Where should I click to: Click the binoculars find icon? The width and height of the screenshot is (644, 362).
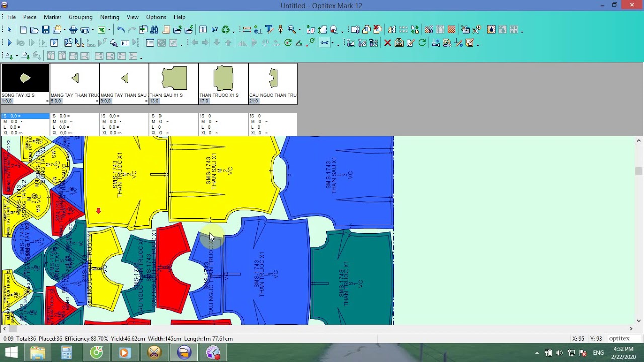[x=154, y=30]
